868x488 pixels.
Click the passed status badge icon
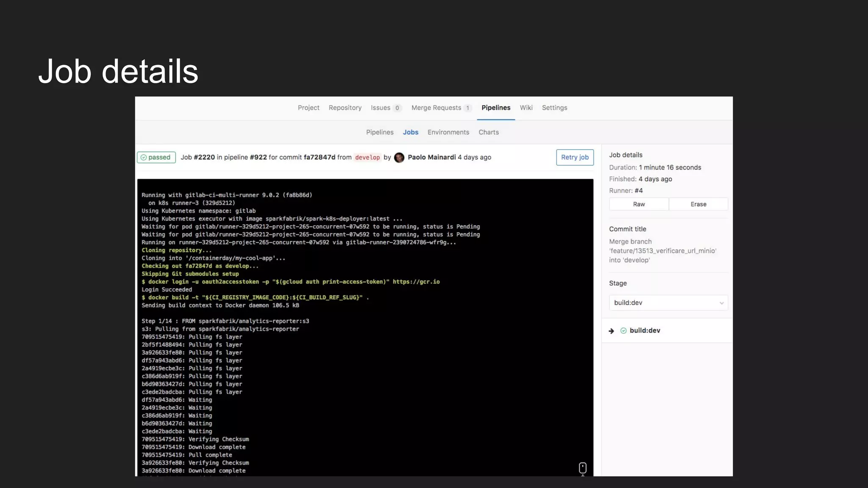point(144,158)
